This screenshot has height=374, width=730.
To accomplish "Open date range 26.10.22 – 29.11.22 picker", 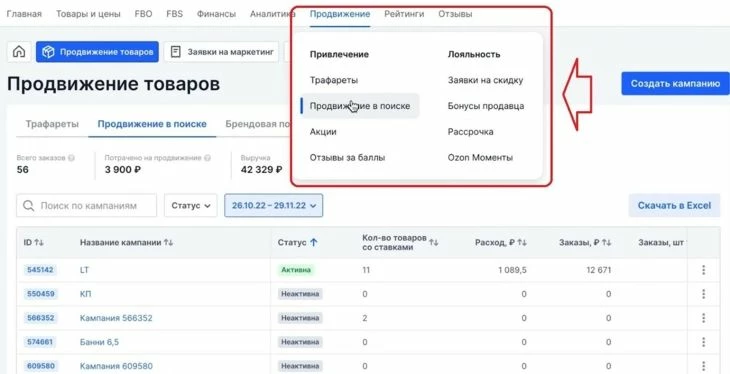I will pyautogui.click(x=274, y=205).
